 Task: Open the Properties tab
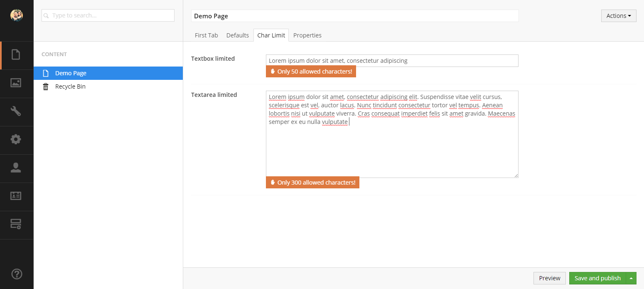click(x=307, y=35)
